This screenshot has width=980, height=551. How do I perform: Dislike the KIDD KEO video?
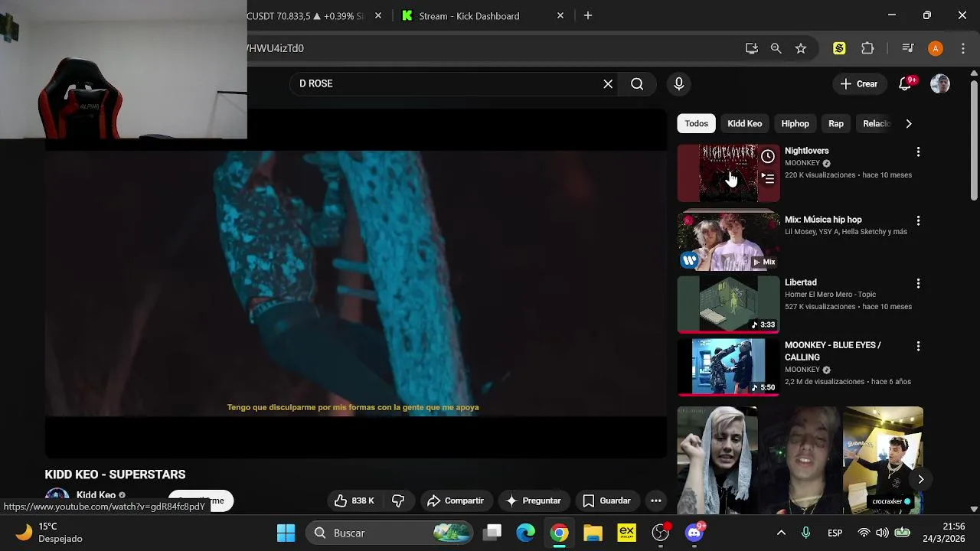(398, 500)
